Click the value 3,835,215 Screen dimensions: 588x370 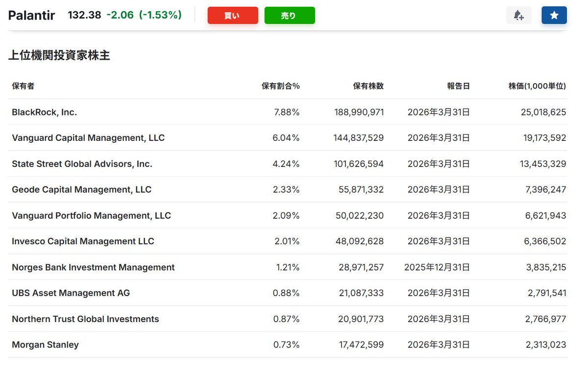click(547, 267)
